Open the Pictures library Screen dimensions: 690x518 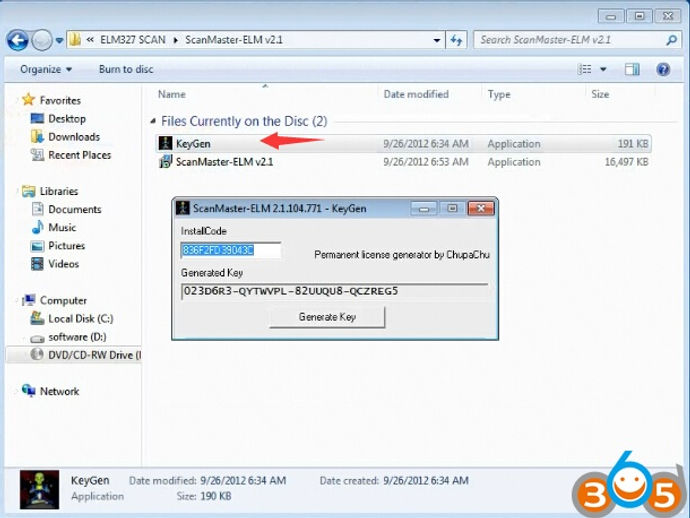coord(66,246)
